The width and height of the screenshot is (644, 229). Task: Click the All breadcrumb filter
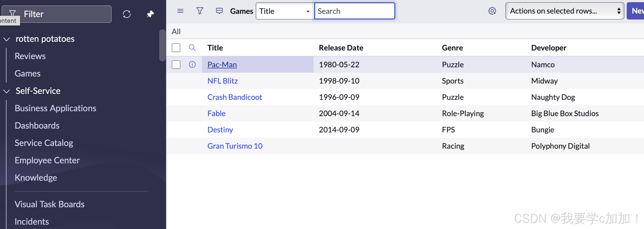point(176,31)
